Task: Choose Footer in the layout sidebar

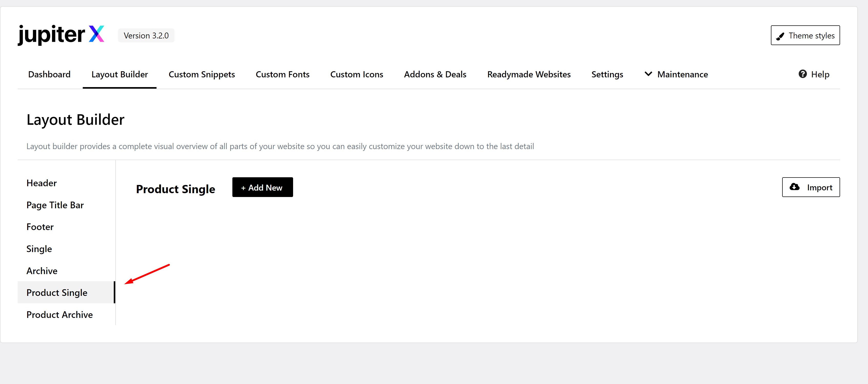Action: pyautogui.click(x=66, y=227)
